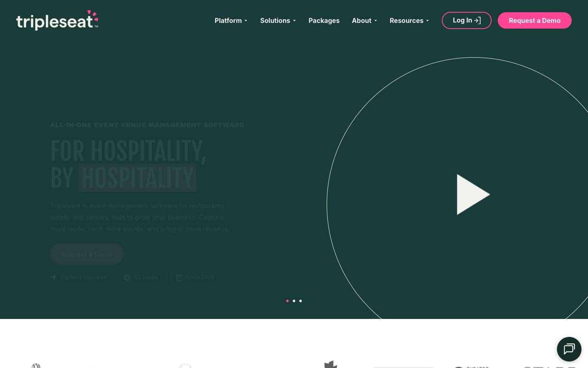
Task: Click the "ALL-IN-ONE EVENT VENUE MANAGEMENT SOFTWARE" tagline
Action: pos(147,125)
